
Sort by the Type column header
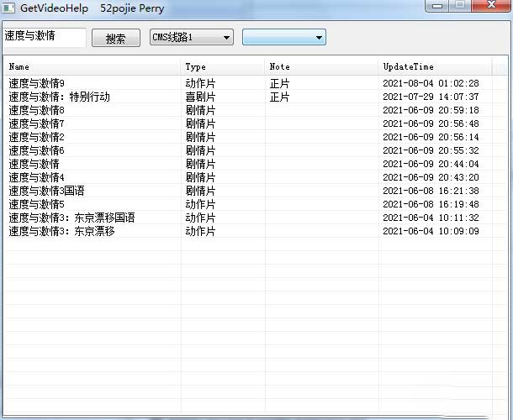pyautogui.click(x=223, y=66)
